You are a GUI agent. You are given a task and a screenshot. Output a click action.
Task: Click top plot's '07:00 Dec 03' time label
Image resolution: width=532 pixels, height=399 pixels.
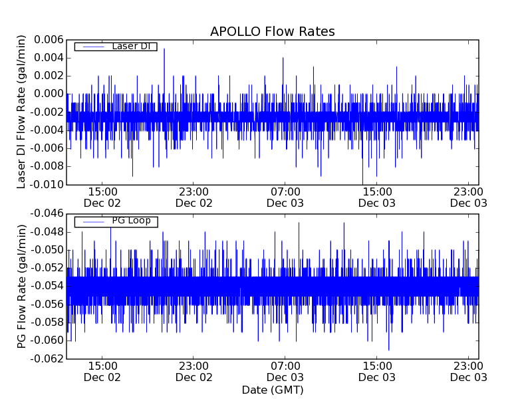(285, 198)
